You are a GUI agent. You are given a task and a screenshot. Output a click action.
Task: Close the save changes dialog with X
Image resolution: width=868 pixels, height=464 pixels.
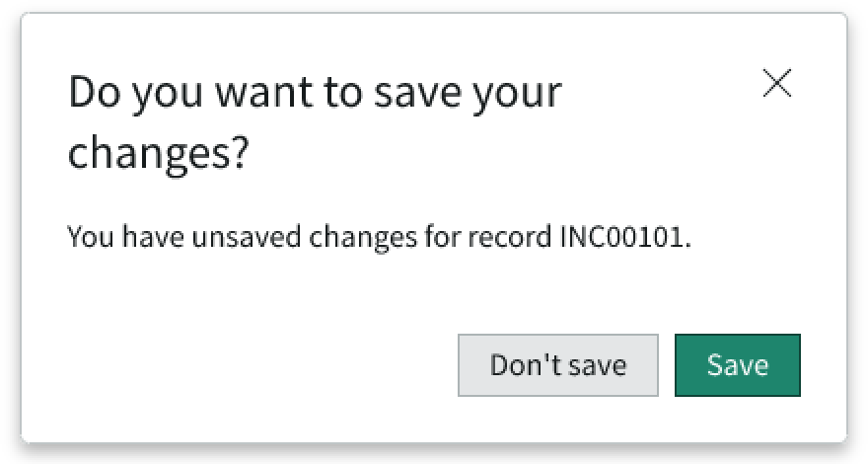pyautogui.click(x=777, y=85)
